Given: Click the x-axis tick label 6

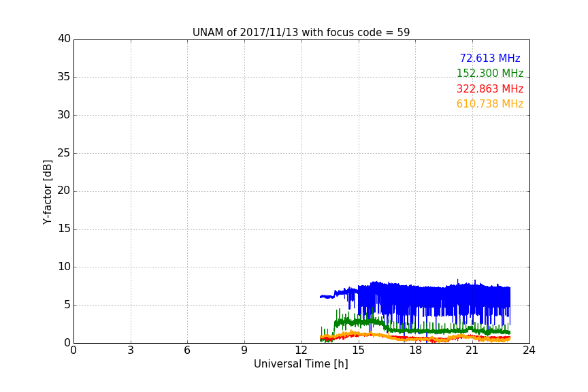Looking at the screenshot, I should (187, 350).
